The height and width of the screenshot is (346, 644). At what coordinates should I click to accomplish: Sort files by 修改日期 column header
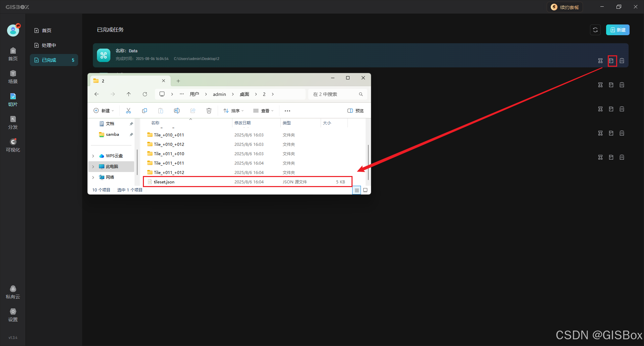pos(256,123)
